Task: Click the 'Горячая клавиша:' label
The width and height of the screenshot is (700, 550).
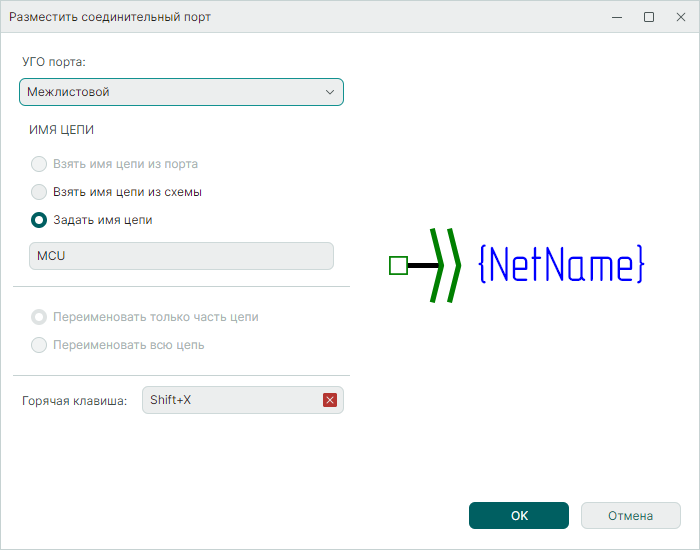Action: click(x=75, y=401)
